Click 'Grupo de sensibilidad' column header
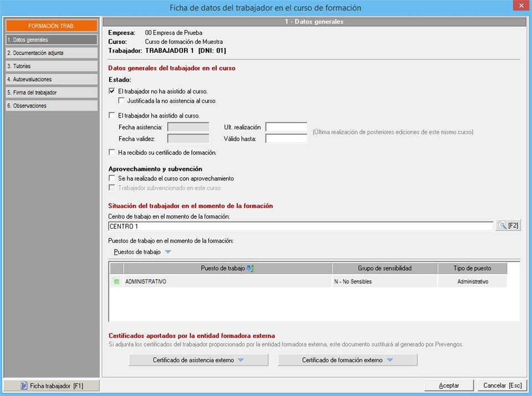Screen dimensions: 532x396 pyautogui.click(x=385, y=268)
